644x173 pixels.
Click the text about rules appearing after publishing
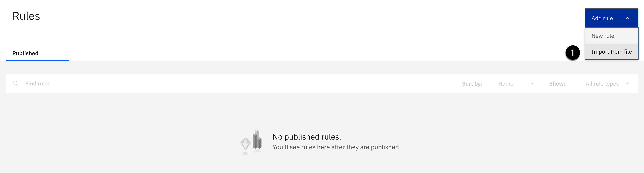click(x=336, y=147)
